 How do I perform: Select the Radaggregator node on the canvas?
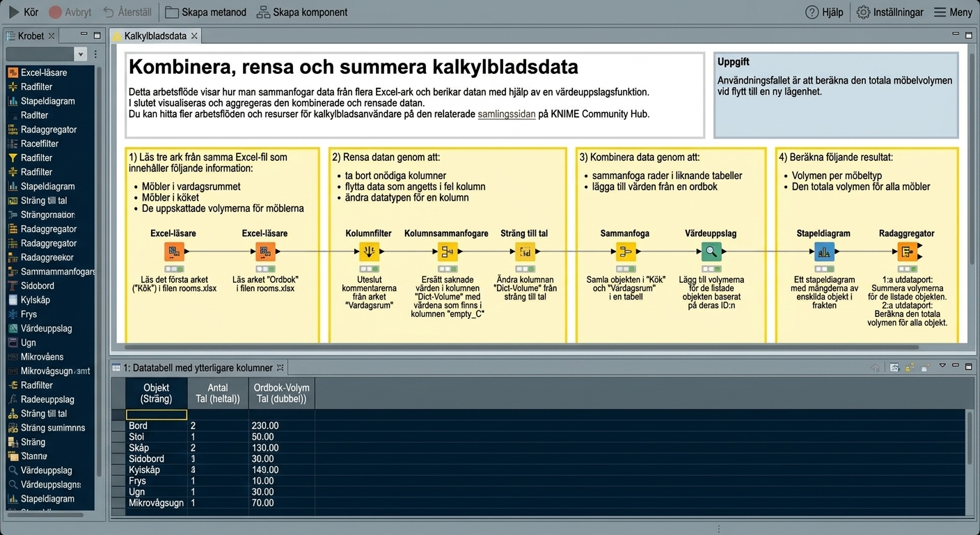click(907, 252)
